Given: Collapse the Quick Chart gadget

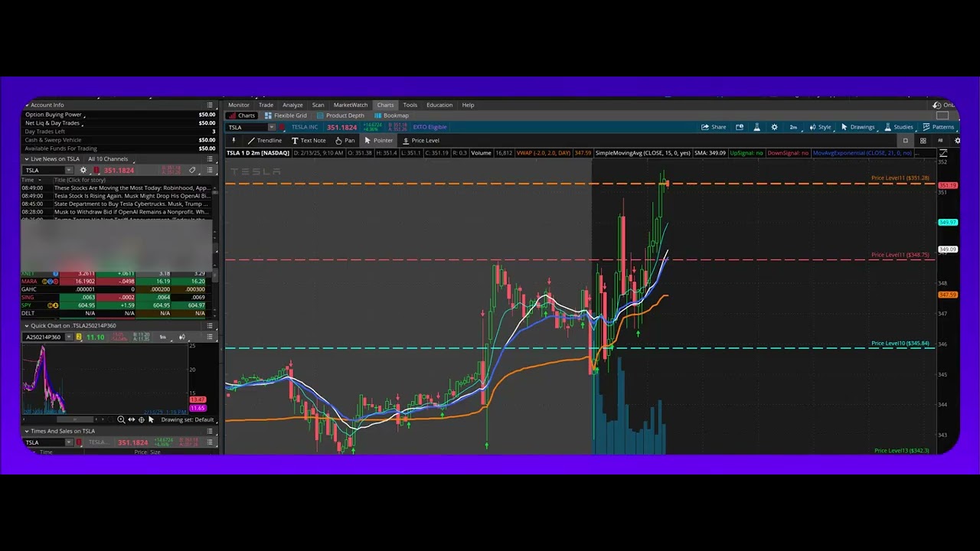Looking at the screenshot, I should [x=27, y=326].
